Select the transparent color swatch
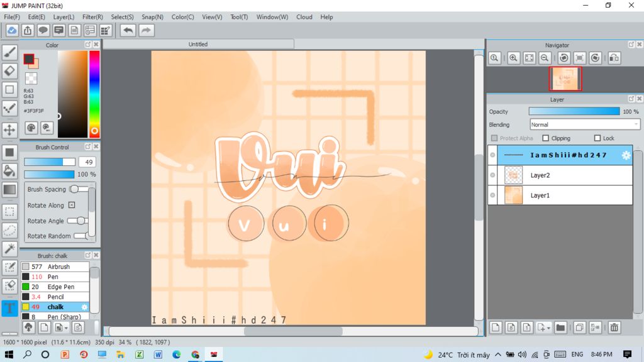This screenshot has height=362, width=644. pos(31,78)
